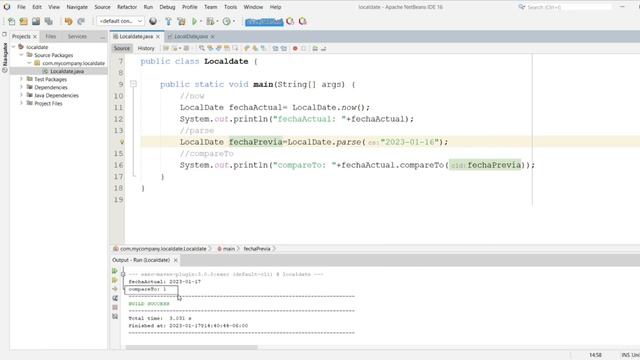The height and width of the screenshot is (360, 640).
Task: Click the Build Project hammer icon
Action: 168,21
